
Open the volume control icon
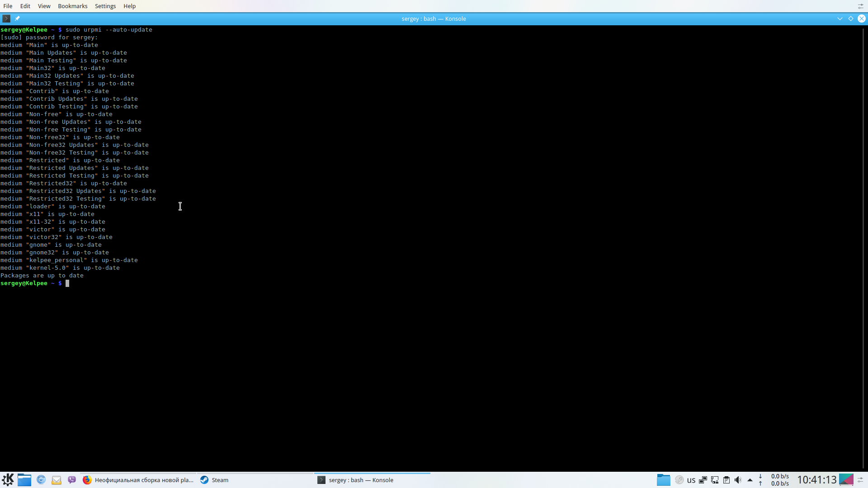[x=738, y=480]
